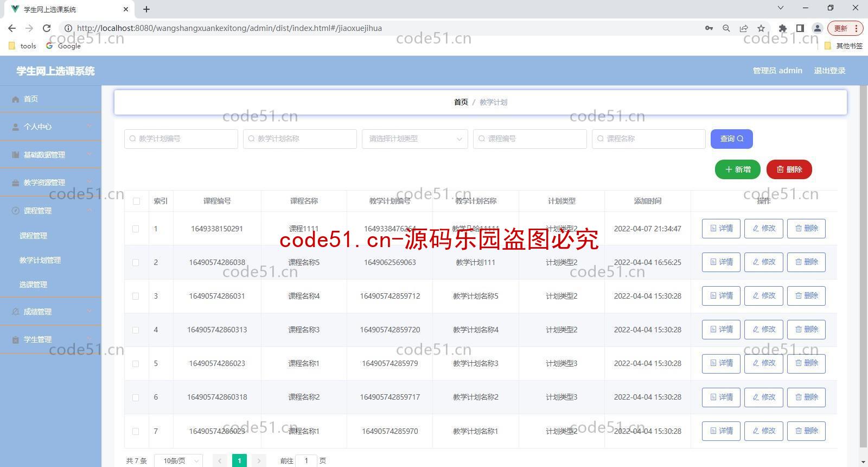Open 请选择计划类型 dropdown
868x467 pixels.
pyautogui.click(x=415, y=139)
